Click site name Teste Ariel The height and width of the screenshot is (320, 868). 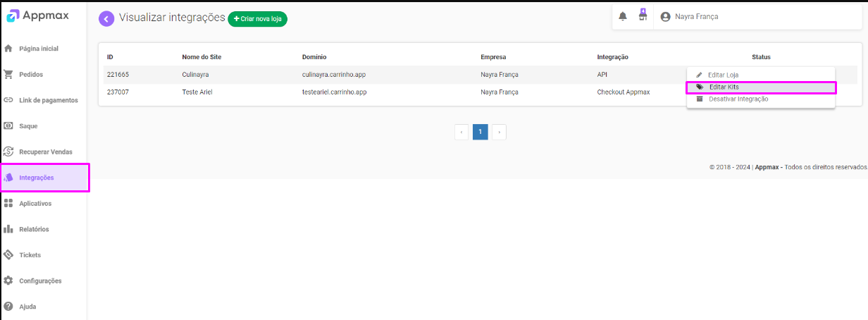[x=197, y=92]
